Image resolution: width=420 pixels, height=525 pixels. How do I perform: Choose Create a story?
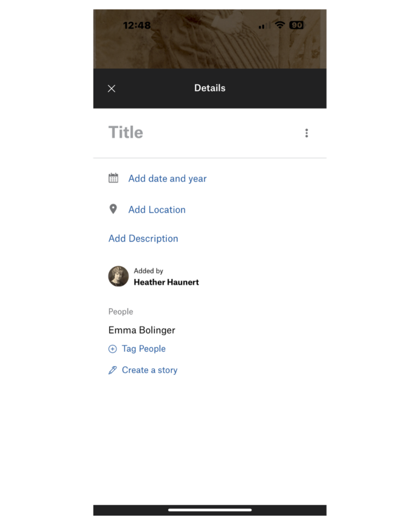click(x=150, y=370)
